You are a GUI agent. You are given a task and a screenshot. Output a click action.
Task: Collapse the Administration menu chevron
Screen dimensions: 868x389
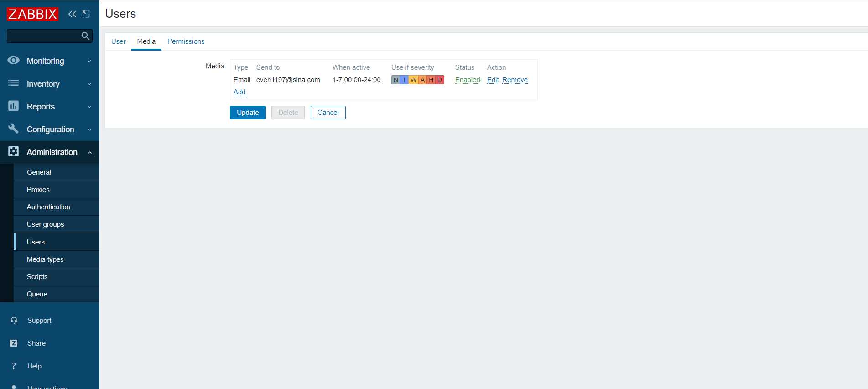[x=89, y=152]
